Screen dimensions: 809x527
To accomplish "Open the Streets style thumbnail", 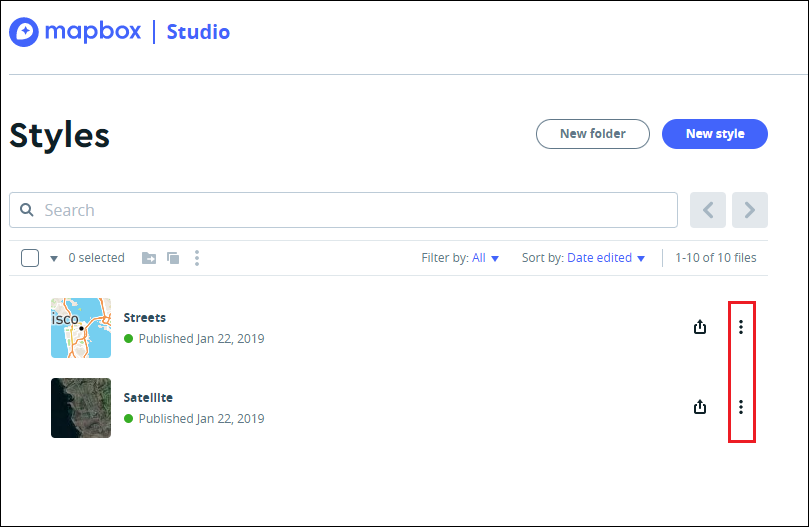I will [x=81, y=328].
